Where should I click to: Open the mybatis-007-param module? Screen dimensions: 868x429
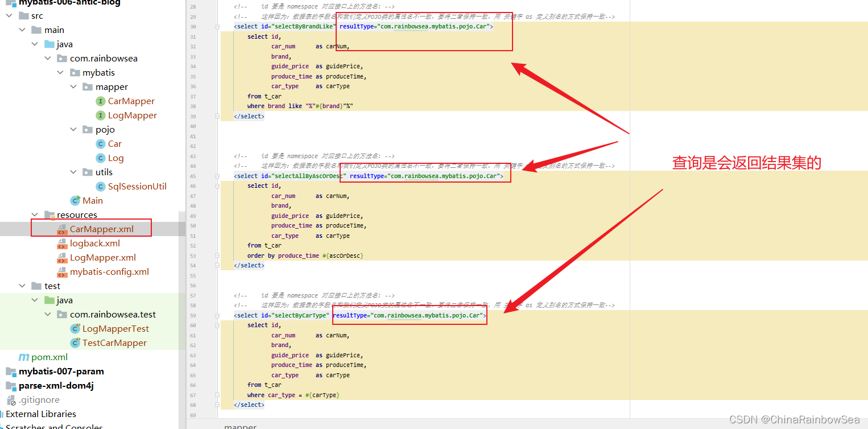click(x=61, y=372)
